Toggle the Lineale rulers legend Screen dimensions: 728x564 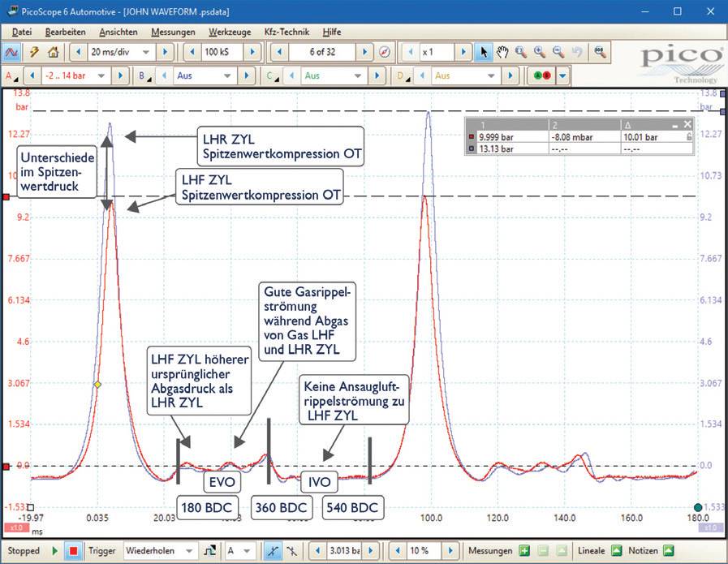616,551
